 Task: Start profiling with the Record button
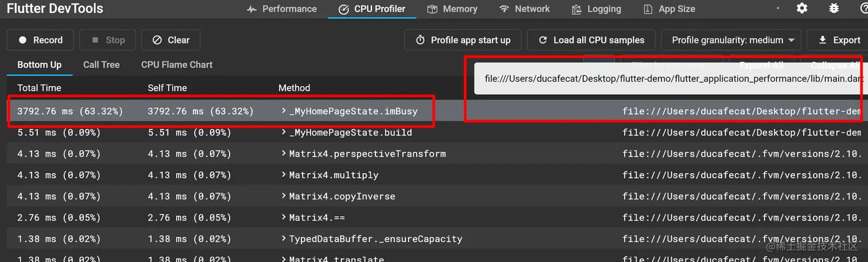pos(40,40)
